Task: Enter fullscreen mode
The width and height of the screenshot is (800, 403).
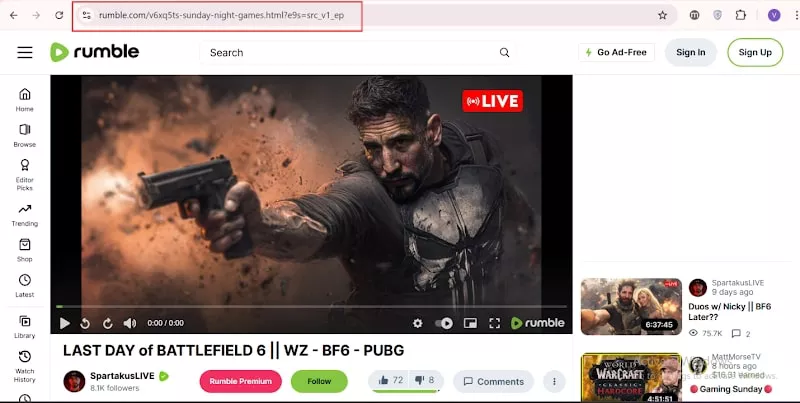Action: [494, 323]
